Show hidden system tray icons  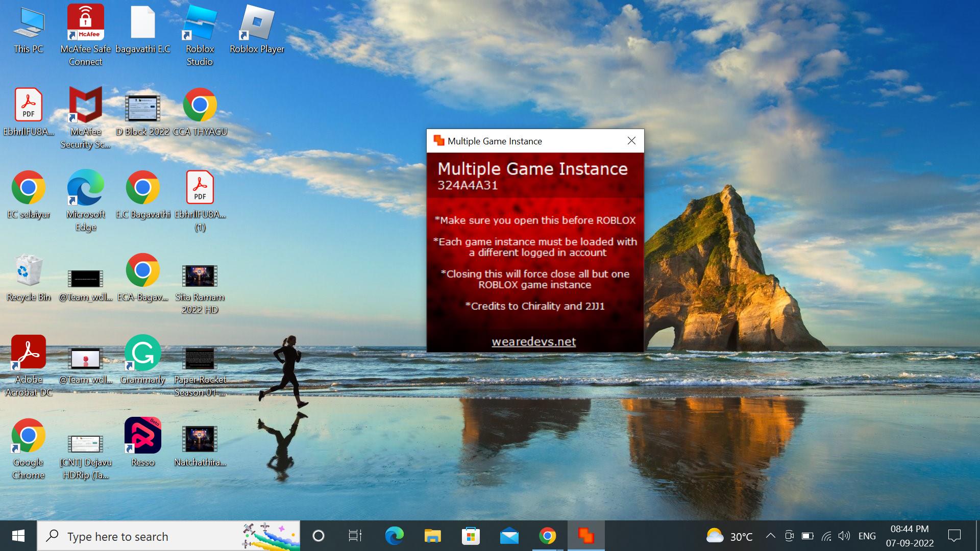coord(771,536)
